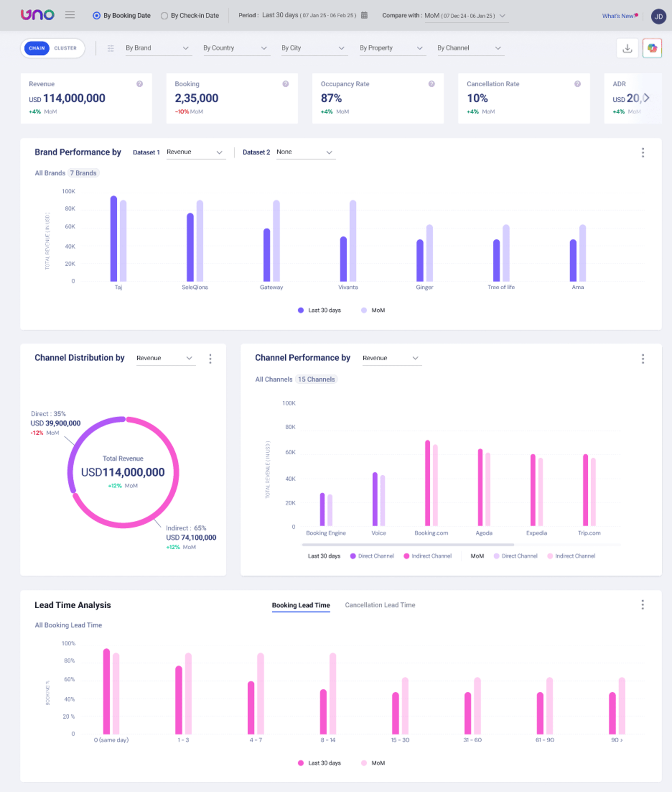This screenshot has width=672, height=792.
Task: Open Channel Distribution Revenue dropdown
Action: [x=164, y=358]
